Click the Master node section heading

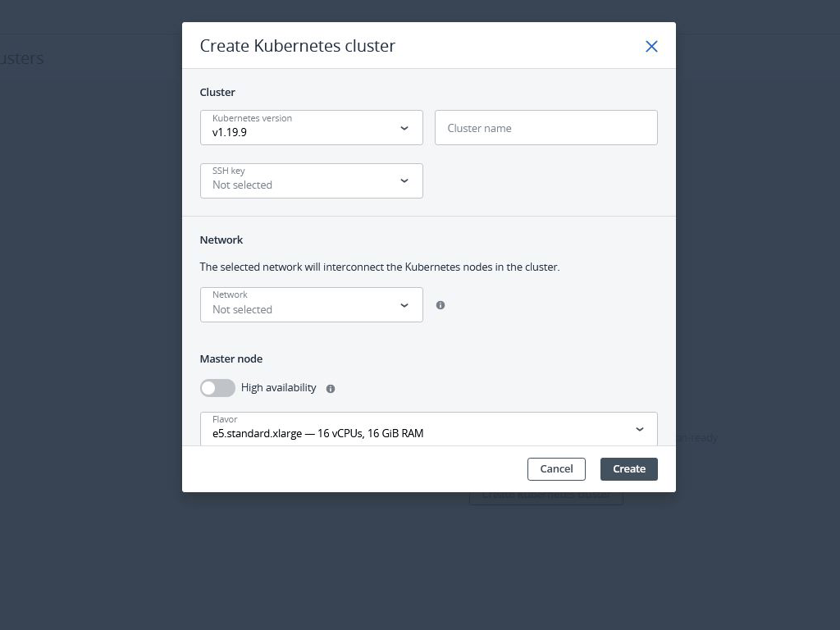(x=231, y=359)
